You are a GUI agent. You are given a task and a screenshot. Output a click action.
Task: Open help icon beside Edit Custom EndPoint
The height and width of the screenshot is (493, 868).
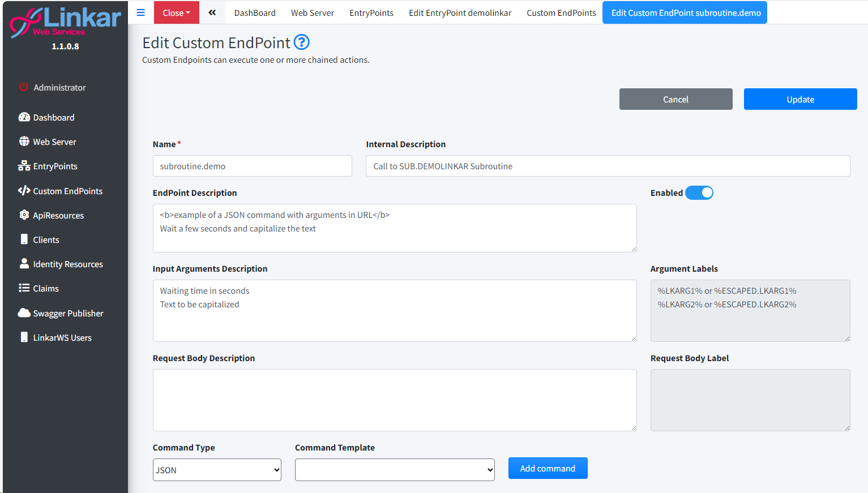tap(302, 42)
